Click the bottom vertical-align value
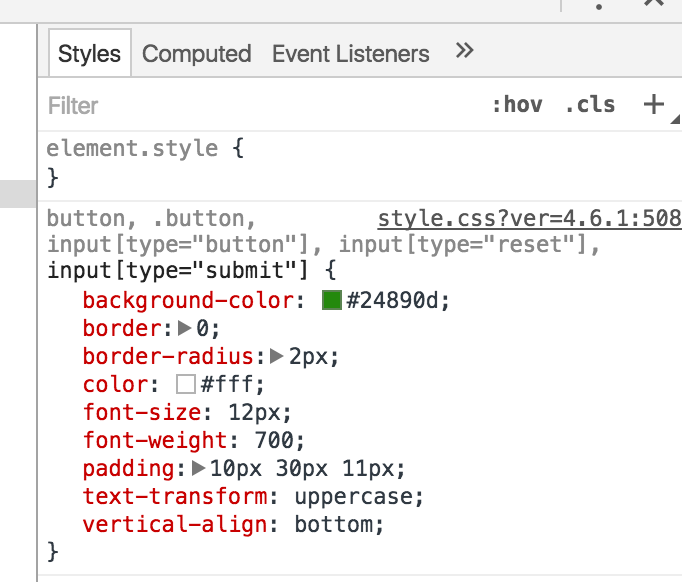682x582 pixels. [x=334, y=524]
